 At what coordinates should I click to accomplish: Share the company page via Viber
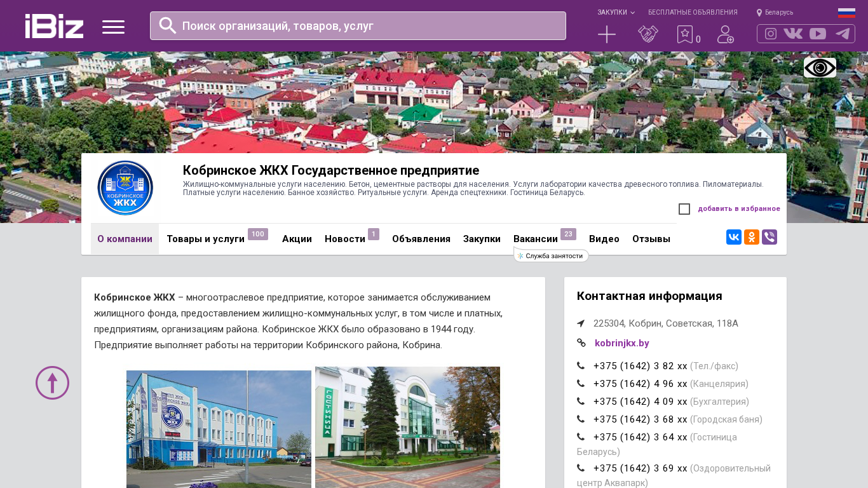click(x=770, y=237)
